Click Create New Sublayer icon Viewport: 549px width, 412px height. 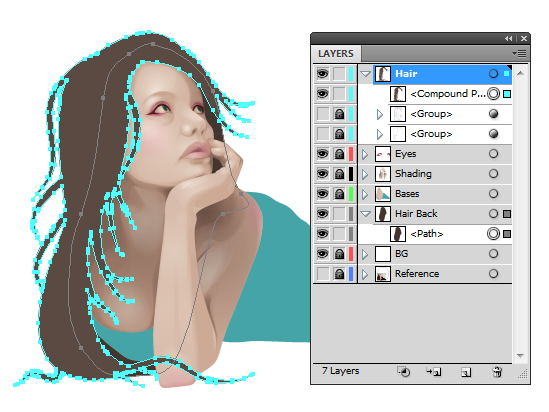click(434, 371)
